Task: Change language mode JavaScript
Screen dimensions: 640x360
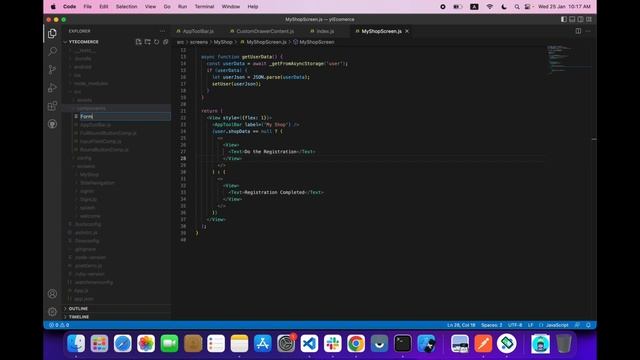Action: pyautogui.click(x=557, y=325)
